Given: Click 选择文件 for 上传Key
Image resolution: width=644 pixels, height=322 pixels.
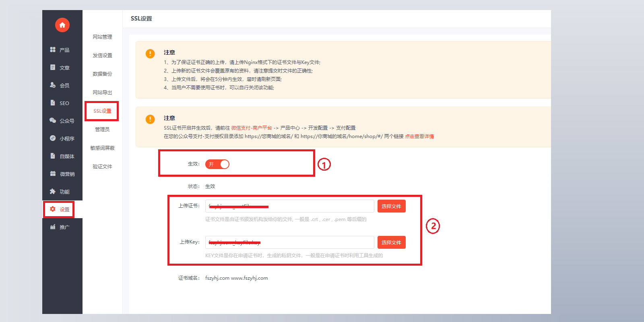Looking at the screenshot, I should [391, 242].
